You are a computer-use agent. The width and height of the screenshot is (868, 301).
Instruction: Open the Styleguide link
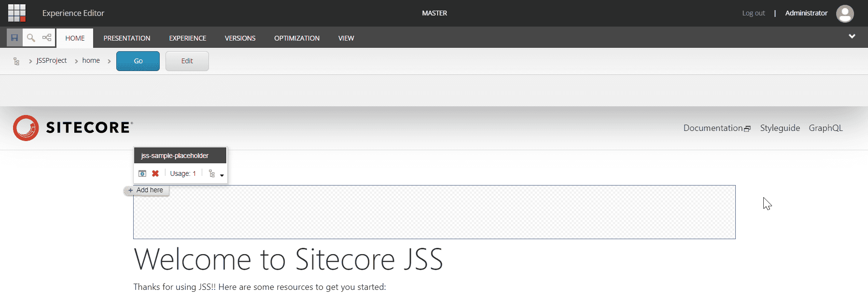pyautogui.click(x=780, y=128)
